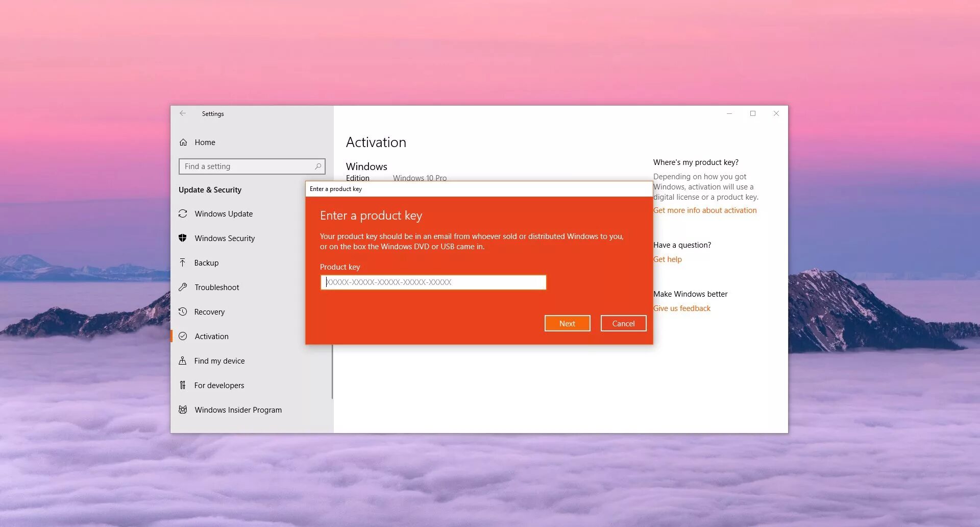Click the For developers tools icon
Image resolution: width=980 pixels, height=527 pixels.
[183, 386]
